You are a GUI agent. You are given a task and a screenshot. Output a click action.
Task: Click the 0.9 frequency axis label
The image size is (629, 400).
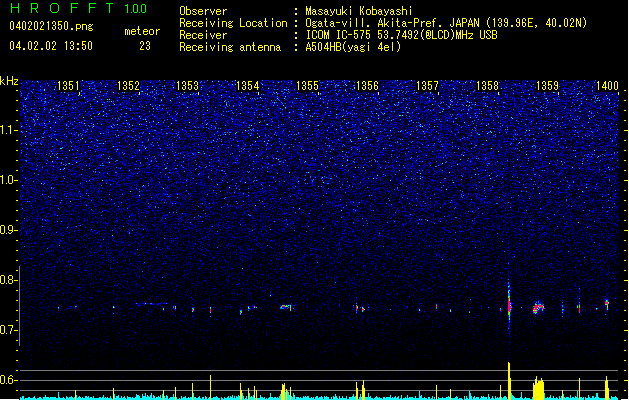(x=9, y=230)
